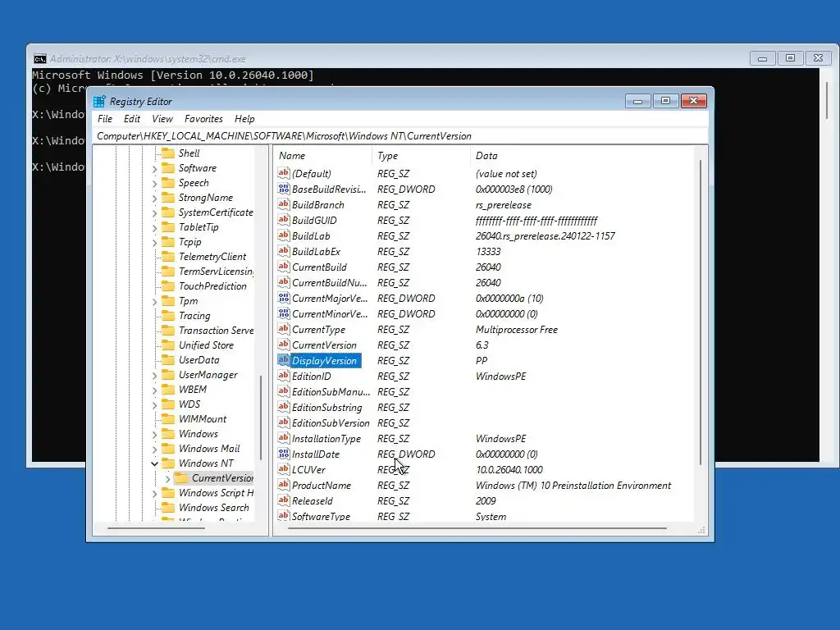Expand the Speech tree node
The height and width of the screenshot is (630, 840).
click(154, 183)
